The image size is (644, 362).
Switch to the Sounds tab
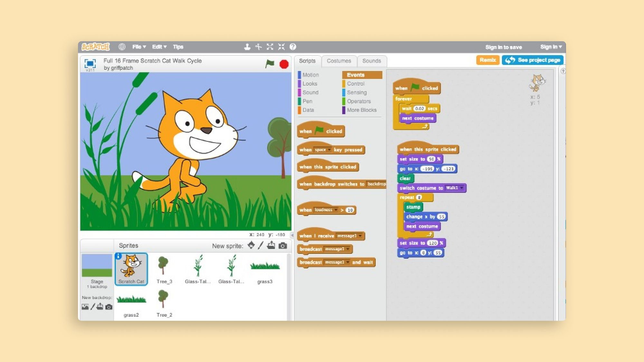371,61
